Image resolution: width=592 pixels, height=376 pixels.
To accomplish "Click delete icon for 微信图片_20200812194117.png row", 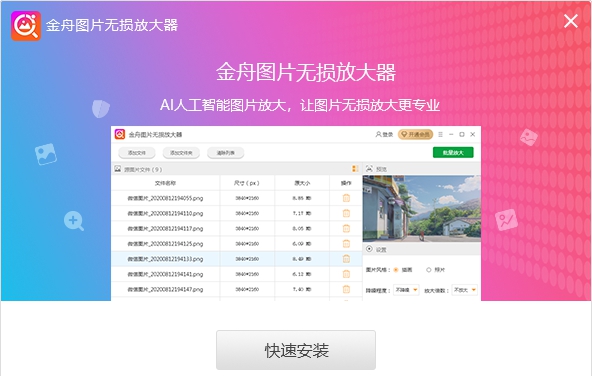I will [346, 228].
